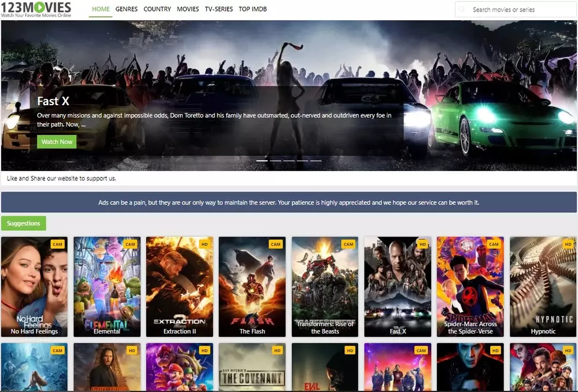Screen dimensions: 578x392
Task: Open the Guardians of the Galaxy poster
Action: coord(398,367)
